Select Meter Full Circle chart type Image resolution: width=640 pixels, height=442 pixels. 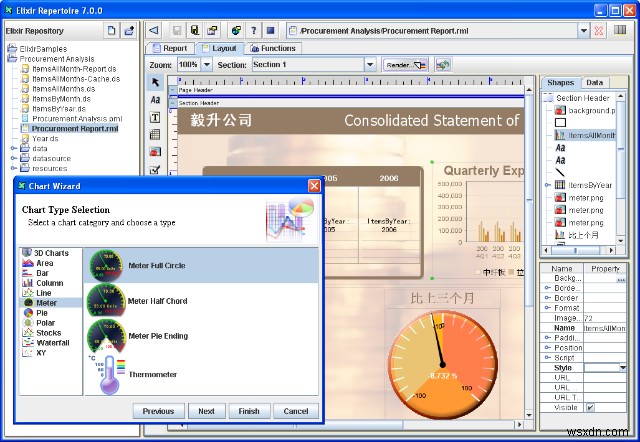201,265
